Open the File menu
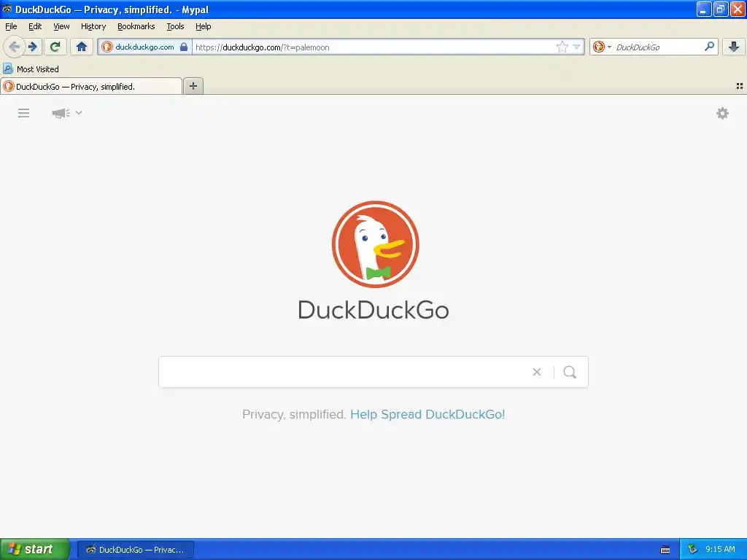Viewport: 747px width, 560px height. [x=11, y=26]
